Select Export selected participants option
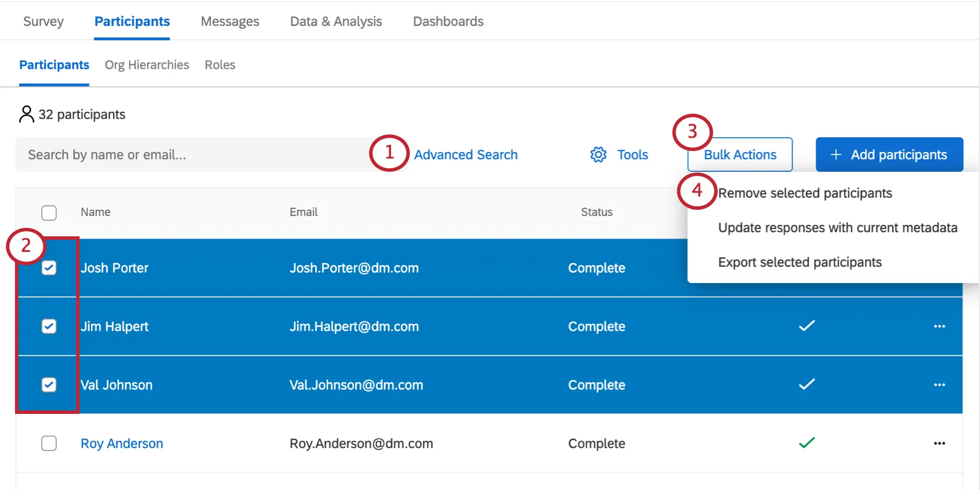This screenshot has height=490, width=980. click(800, 262)
